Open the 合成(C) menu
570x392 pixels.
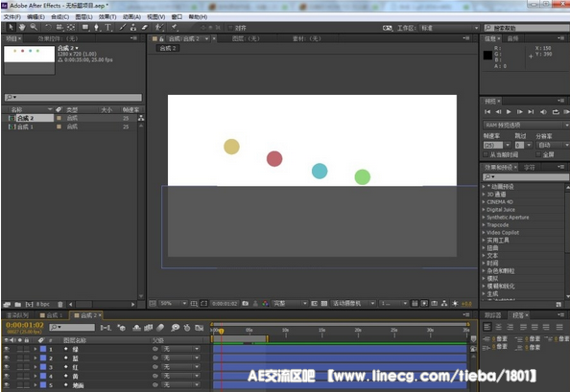click(60, 17)
